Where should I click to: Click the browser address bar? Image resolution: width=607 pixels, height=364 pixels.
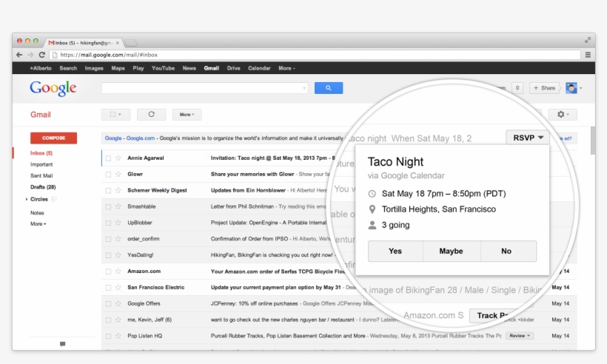pos(315,55)
